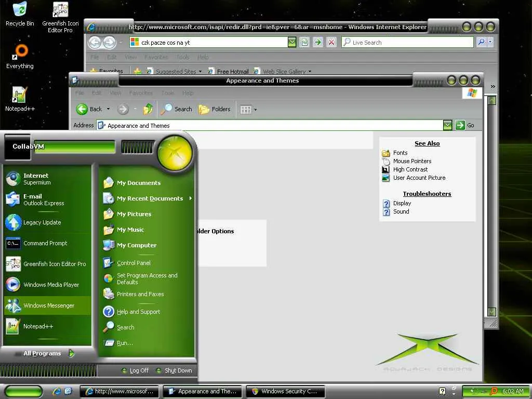Image resolution: width=532 pixels, height=399 pixels.
Task: Open Greenfish Icon Editor Pro desktop shortcut
Action: pos(60,17)
